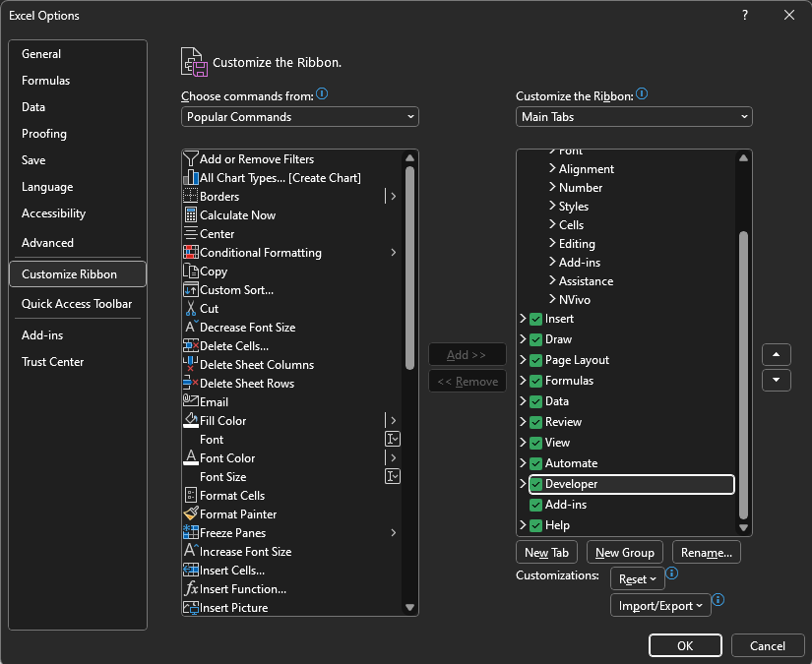Image resolution: width=812 pixels, height=664 pixels.
Task: Click the Move Up arrow button
Action: click(776, 354)
